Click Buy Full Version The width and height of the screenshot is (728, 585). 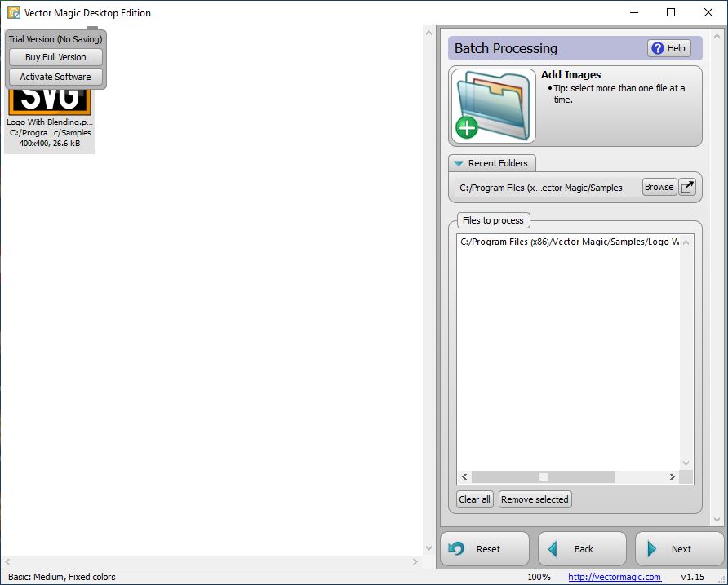click(55, 58)
